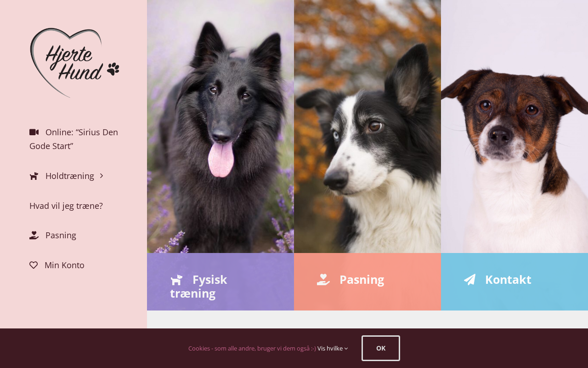Click the dog icon beside Holdtræning
Viewport: 588px width, 368px height.
point(34,176)
